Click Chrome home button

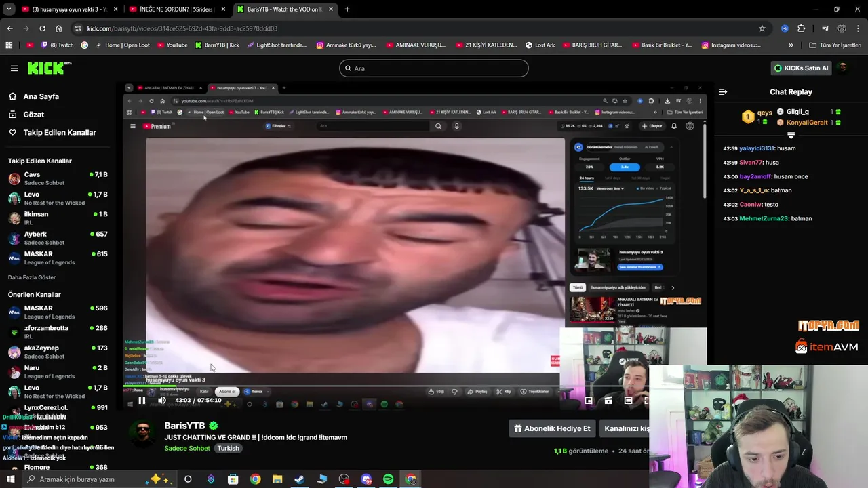click(59, 28)
